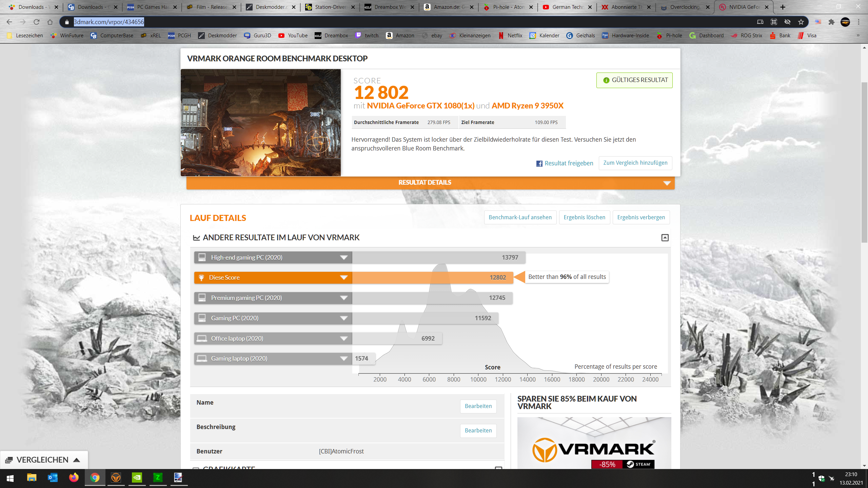The height and width of the screenshot is (488, 868).
Task: Open the Amazon bookmark
Action: click(400, 36)
